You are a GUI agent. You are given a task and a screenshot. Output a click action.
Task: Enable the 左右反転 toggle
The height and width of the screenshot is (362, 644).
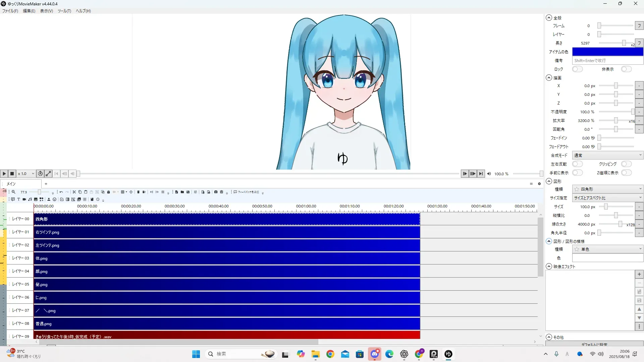coord(577,164)
